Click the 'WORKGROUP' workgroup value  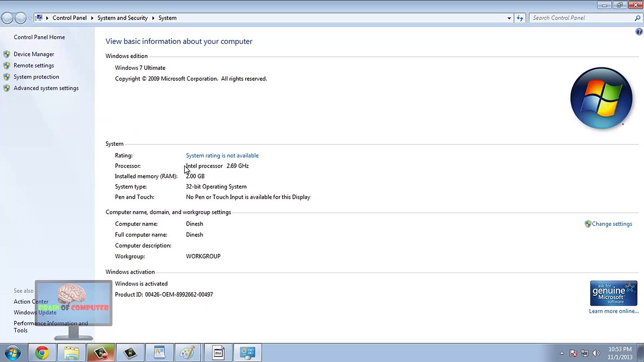coord(203,256)
